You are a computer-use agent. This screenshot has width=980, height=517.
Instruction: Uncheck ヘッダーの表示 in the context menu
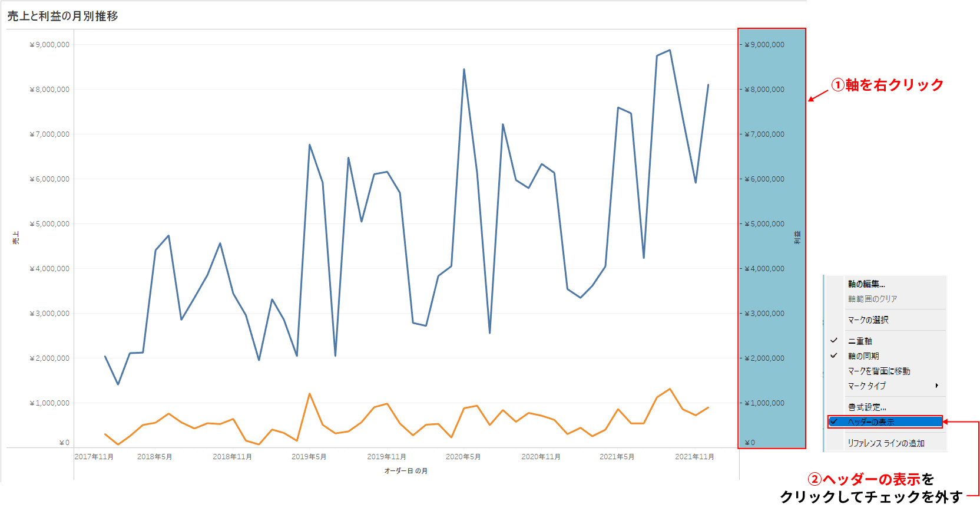885,421
